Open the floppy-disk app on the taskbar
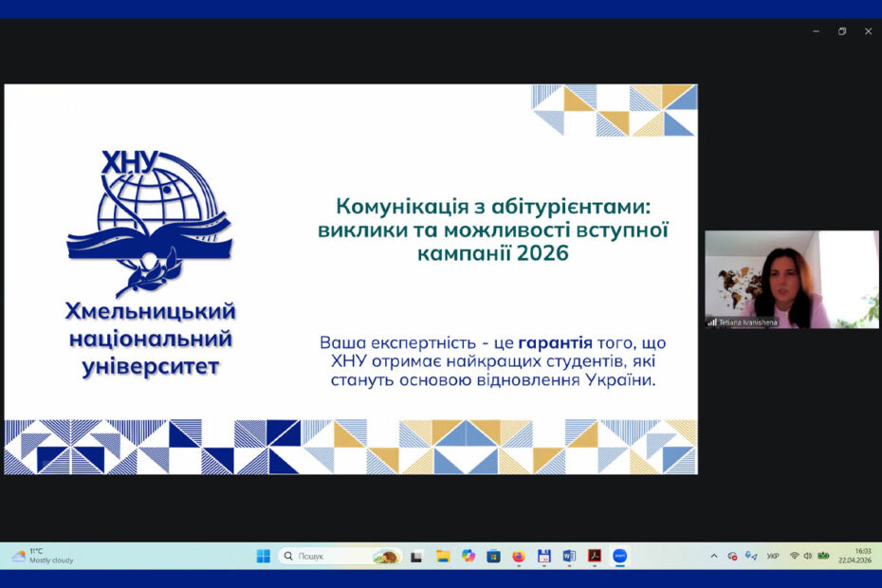882x588 pixels. point(543,557)
